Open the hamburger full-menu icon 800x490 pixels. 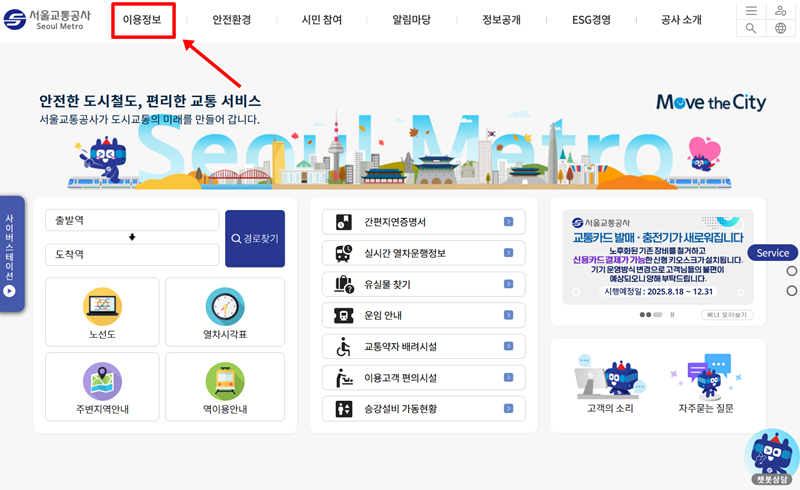(x=751, y=11)
